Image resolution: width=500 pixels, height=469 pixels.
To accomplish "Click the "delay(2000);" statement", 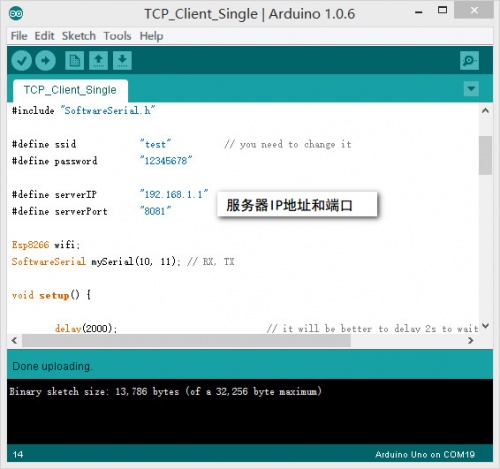I will point(86,328).
